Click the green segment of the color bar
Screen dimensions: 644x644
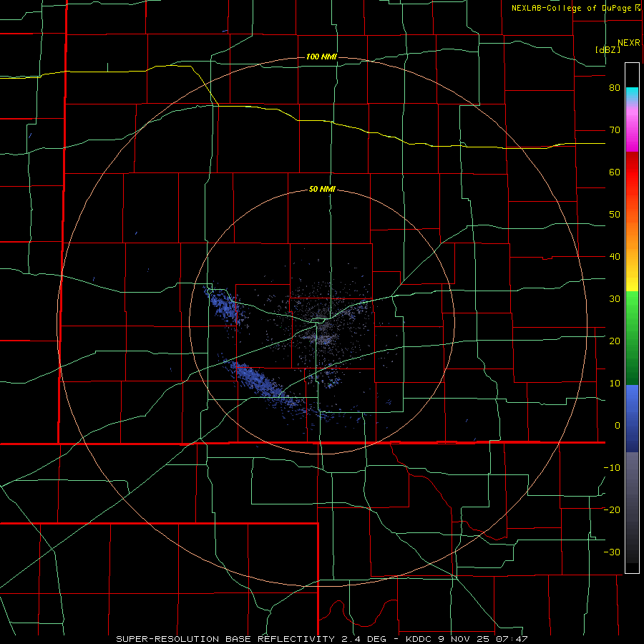[632, 338]
